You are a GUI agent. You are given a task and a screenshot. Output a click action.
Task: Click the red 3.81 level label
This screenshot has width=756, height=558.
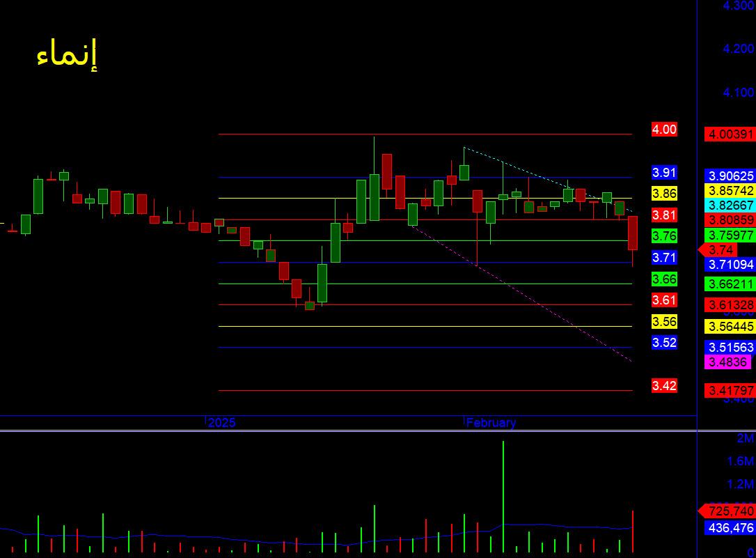point(664,215)
